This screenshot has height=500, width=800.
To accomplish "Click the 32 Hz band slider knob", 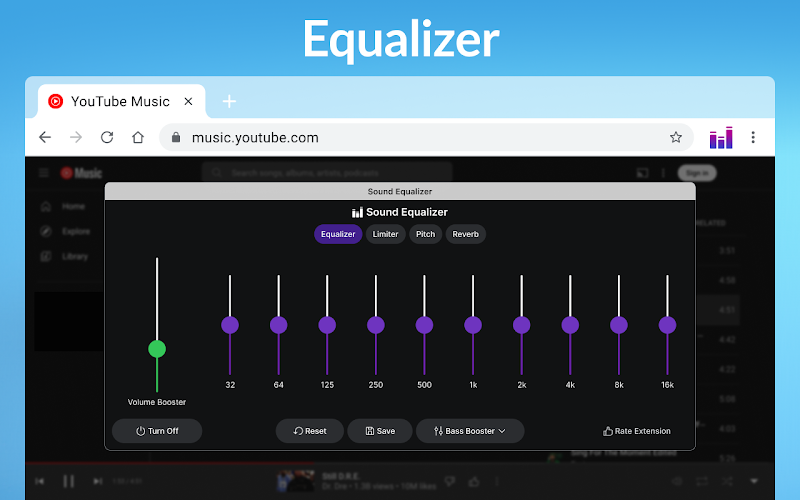I will [x=230, y=325].
